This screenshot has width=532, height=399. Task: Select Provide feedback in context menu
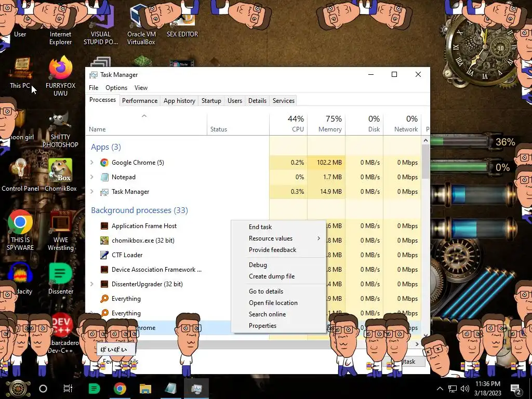278,250
